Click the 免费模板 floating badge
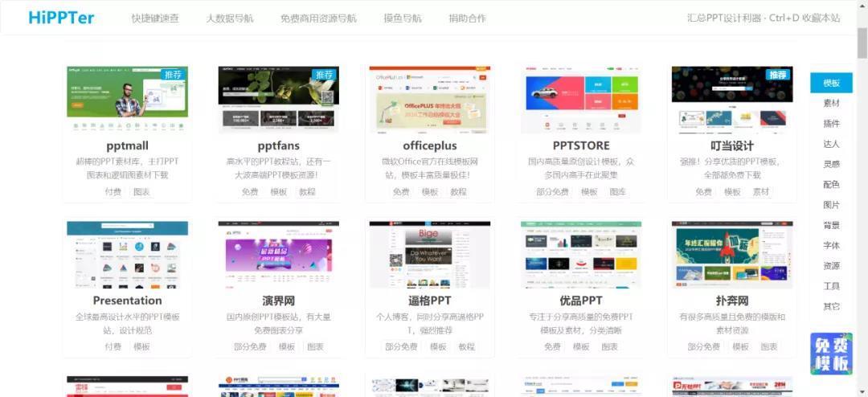The width and height of the screenshot is (868, 397). click(x=830, y=354)
